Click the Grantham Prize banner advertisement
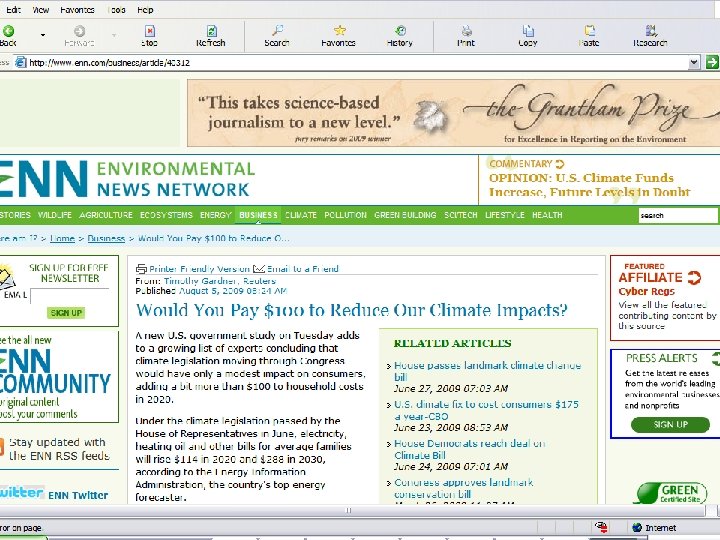The image size is (720, 540). pos(453,113)
